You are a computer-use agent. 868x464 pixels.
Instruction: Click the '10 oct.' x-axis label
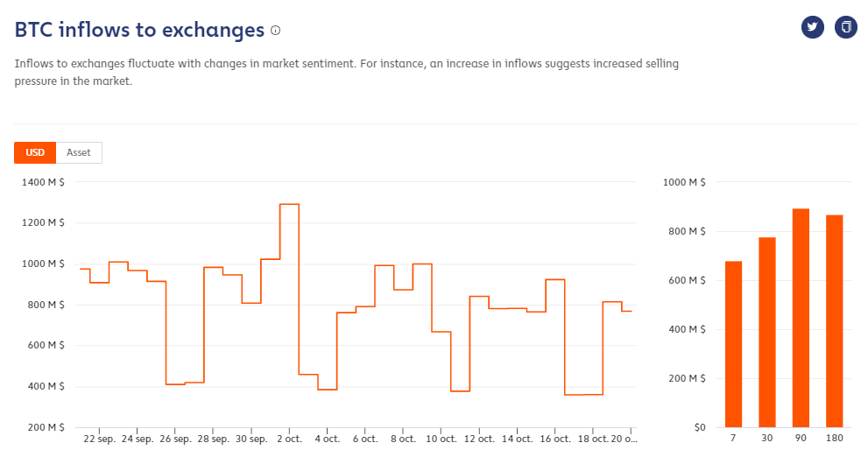(x=441, y=438)
